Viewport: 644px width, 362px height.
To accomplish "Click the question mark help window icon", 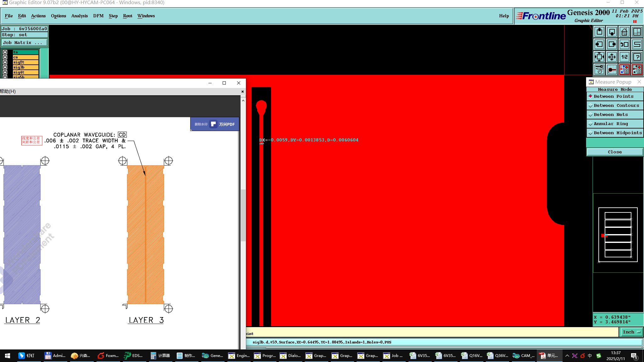I will tap(637, 57).
